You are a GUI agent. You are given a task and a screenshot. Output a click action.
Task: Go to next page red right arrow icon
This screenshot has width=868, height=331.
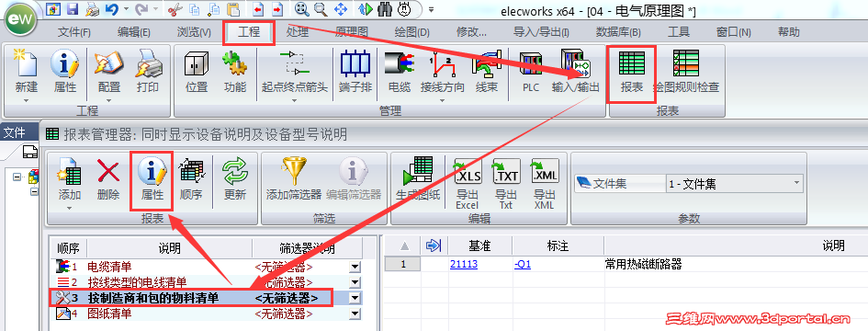coord(277,9)
